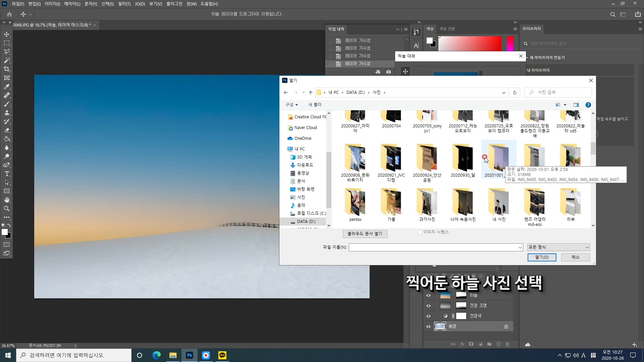Toggle visibility of 배경 layer

[428, 326]
